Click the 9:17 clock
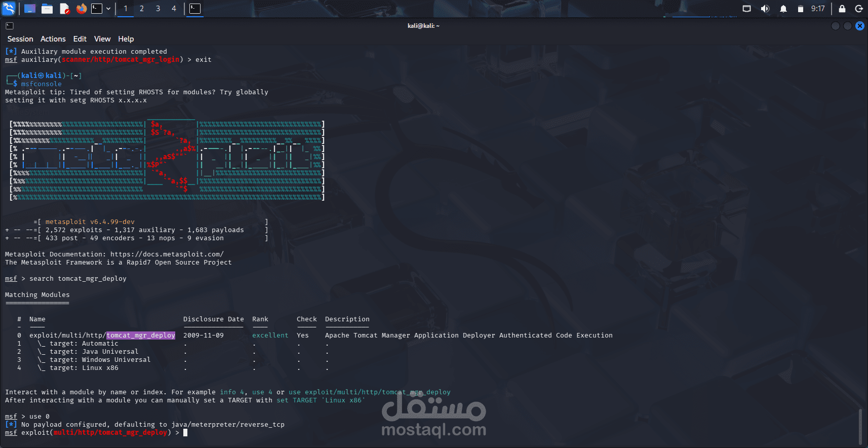The width and height of the screenshot is (868, 448). point(818,9)
